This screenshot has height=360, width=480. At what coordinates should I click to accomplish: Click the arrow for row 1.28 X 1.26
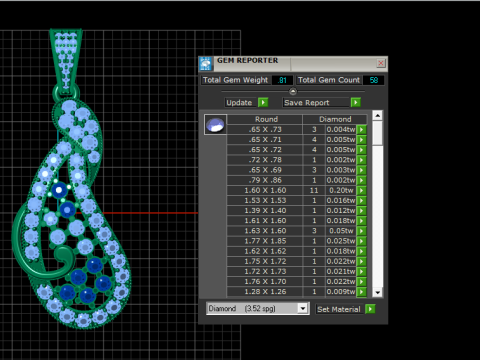(x=361, y=292)
